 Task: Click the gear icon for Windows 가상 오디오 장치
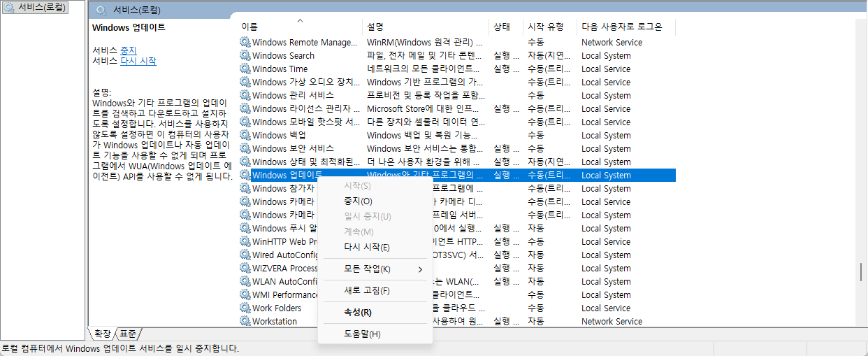click(245, 82)
